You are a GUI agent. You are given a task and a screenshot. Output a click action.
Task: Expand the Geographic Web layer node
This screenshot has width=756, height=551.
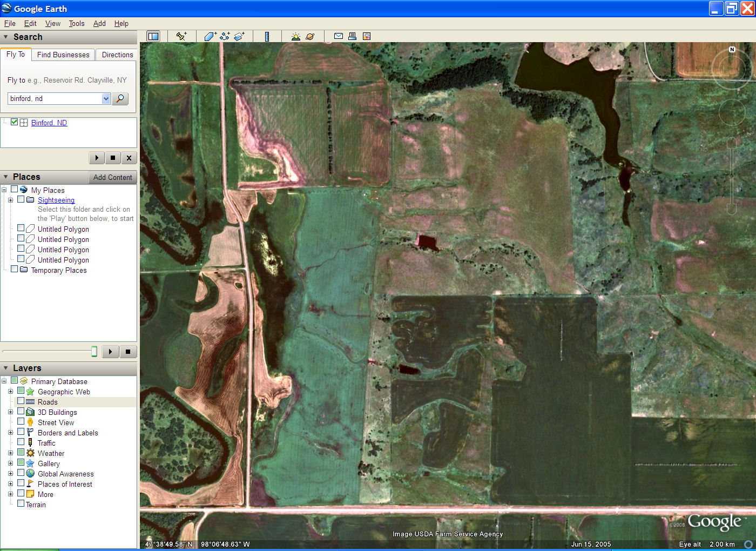coord(10,391)
